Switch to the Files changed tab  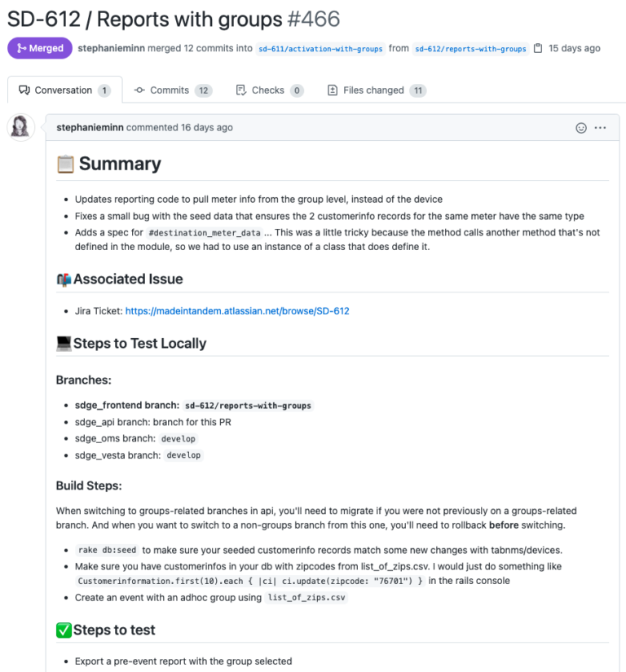tap(374, 90)
